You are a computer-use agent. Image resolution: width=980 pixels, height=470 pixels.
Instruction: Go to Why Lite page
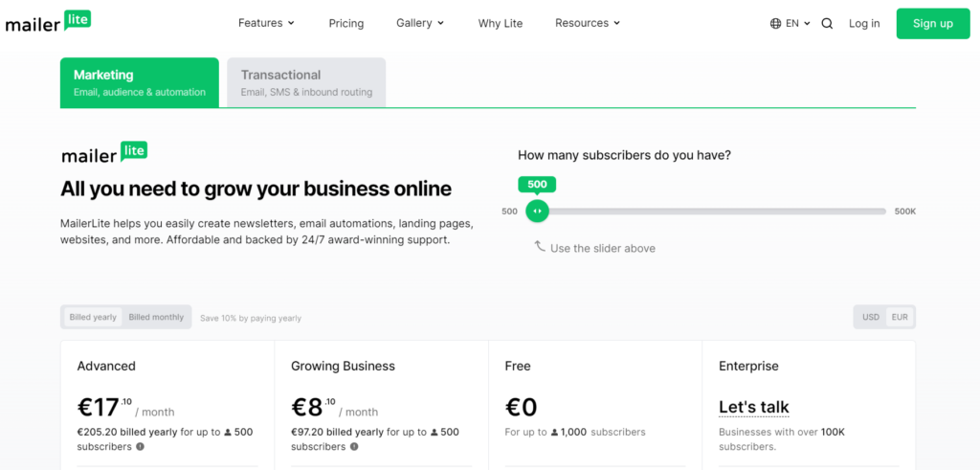coord(500,23)
